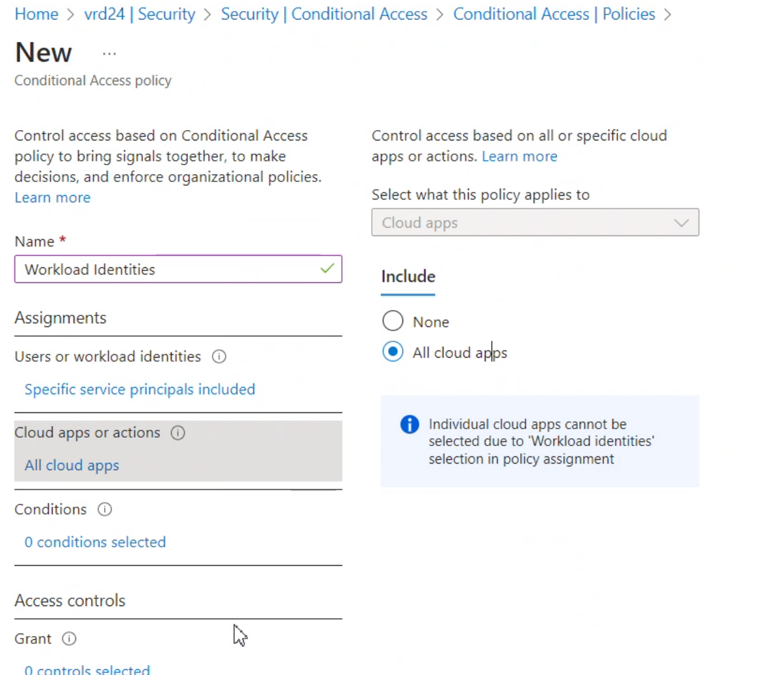Click the info icon beside Users or workload identities
The height and width of the screenshot is (675, 784).
[x=218, y=356]
